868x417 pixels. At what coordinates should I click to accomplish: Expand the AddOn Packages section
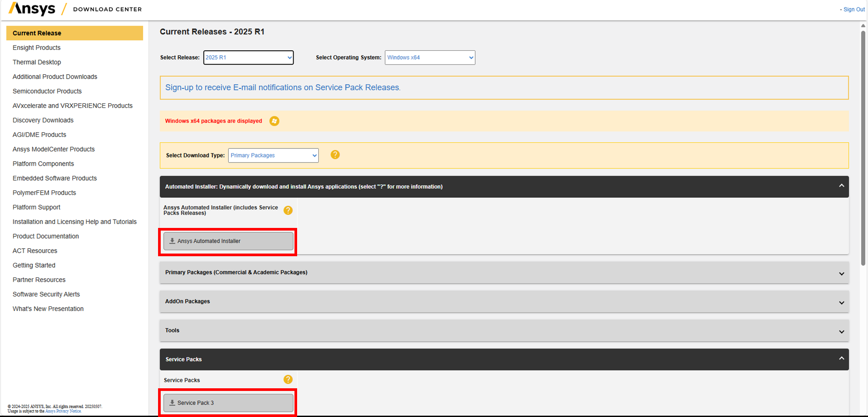tap(504, 302)
